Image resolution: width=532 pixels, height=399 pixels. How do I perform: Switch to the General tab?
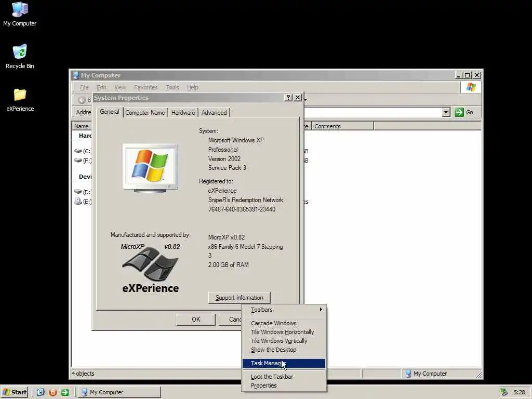[x=109, y=112]
